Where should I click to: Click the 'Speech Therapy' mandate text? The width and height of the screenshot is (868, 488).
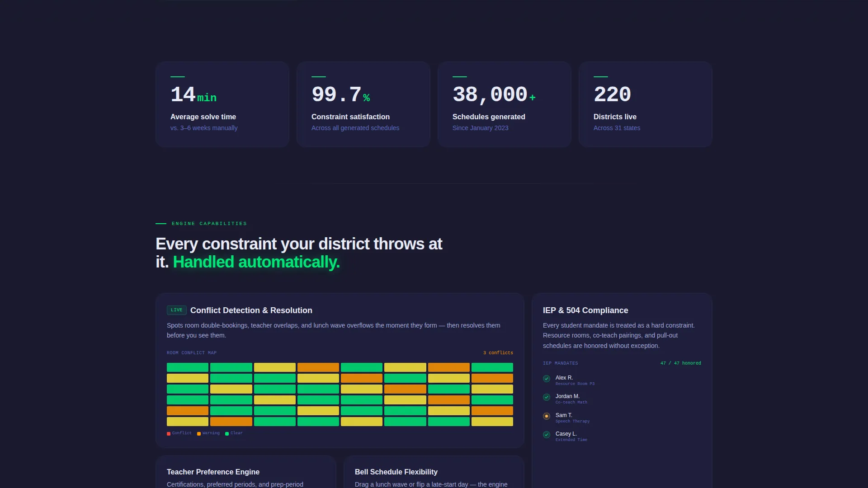(573, 422)
